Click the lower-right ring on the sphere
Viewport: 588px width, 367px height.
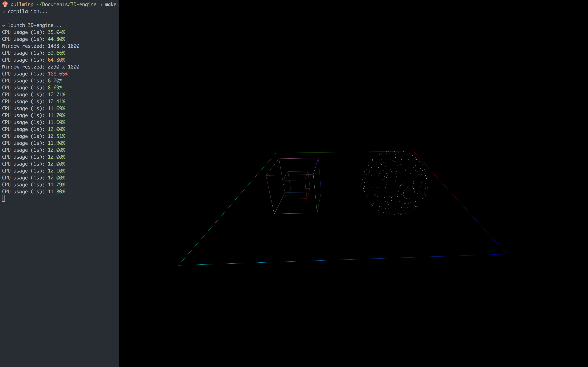point(409,193)
